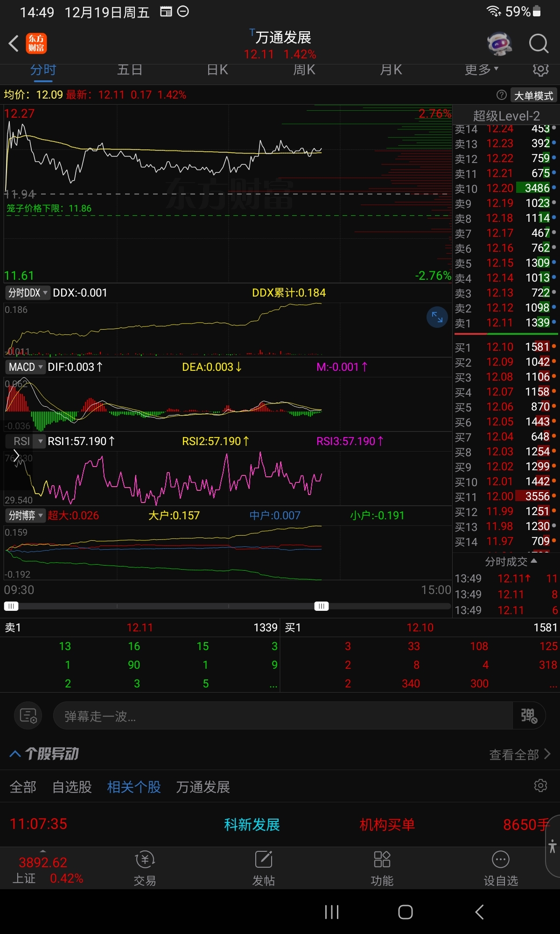Select the 日K tab
560x934 pixels.
(217, 70)
